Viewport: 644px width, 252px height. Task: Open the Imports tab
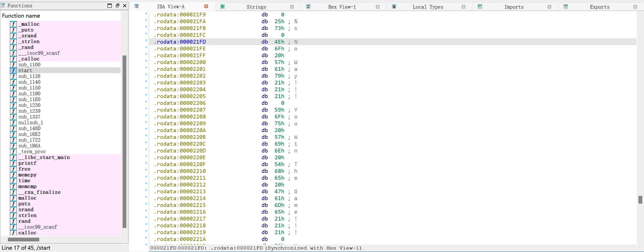tap(514, 7)
